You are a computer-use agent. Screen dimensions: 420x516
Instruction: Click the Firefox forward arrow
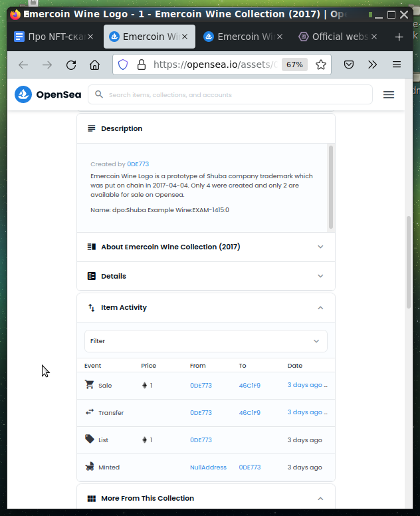(47, 64)
